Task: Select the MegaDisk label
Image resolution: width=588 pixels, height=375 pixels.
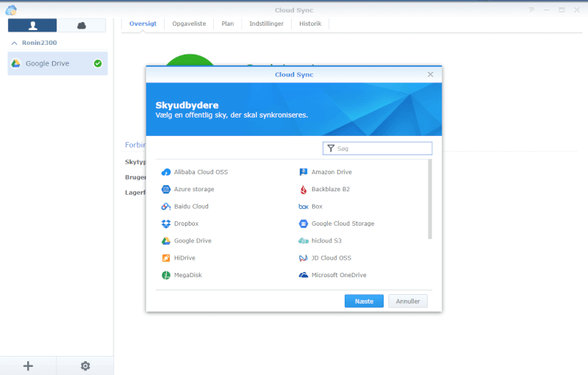Action: [x=188, y=275]
